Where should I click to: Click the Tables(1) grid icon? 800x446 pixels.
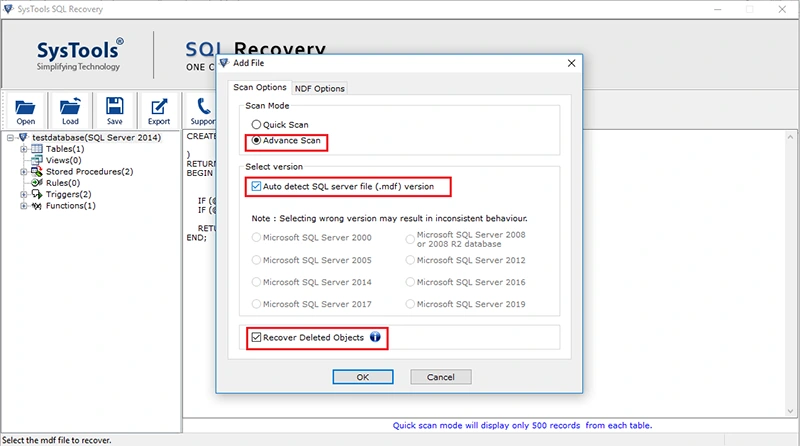coord(37,148)
